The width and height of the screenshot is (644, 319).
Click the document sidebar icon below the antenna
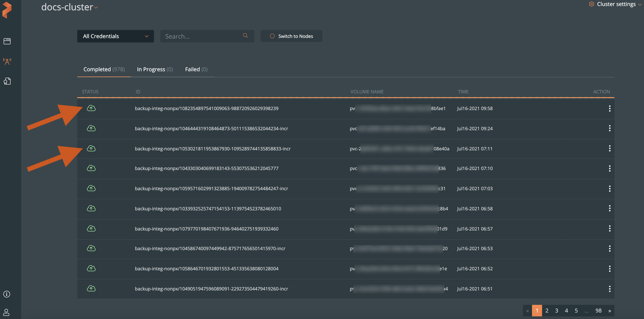click(7, 81)
